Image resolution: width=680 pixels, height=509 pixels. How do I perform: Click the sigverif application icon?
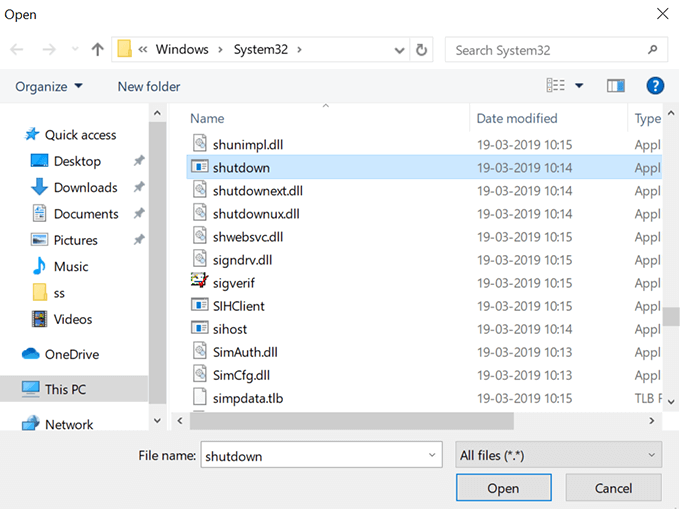[x=199, y=281]
